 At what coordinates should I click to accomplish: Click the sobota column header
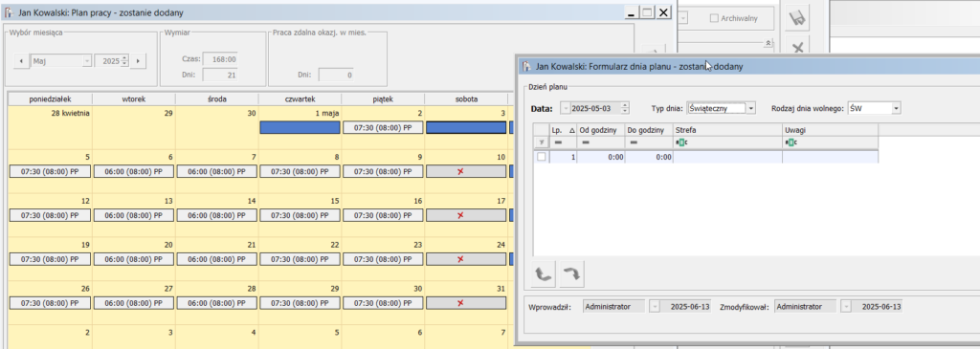[466, 98]
